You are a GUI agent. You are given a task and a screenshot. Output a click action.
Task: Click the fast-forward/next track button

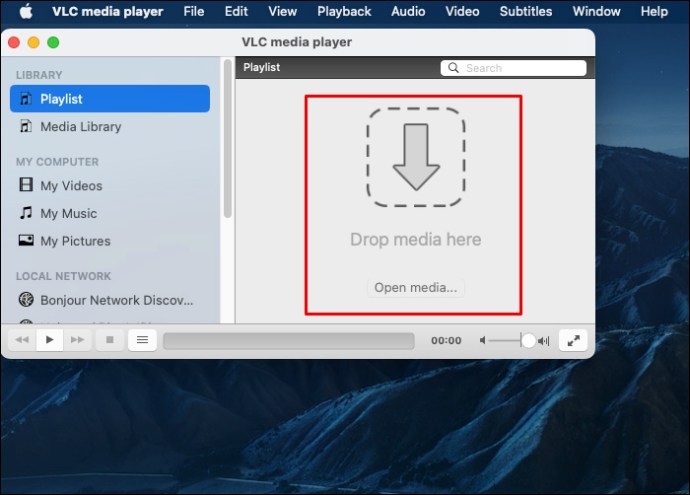(x=78, y=340)
